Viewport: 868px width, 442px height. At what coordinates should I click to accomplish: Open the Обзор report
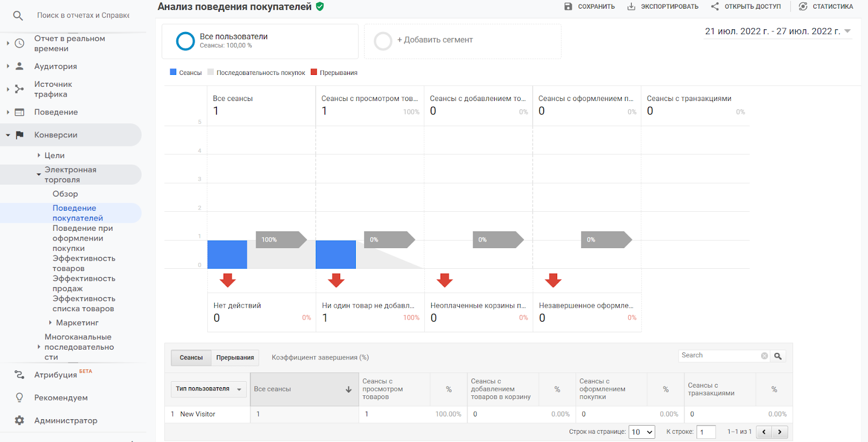click(65, 194)
